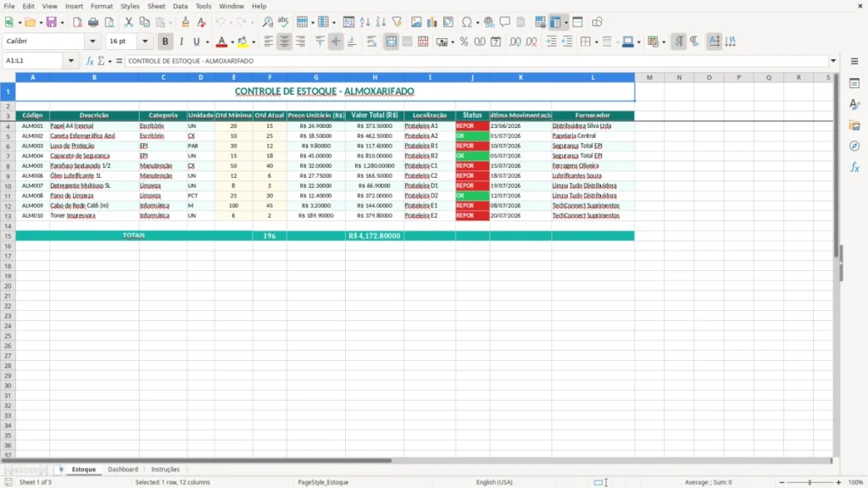Click the Merge and Center Cells icon
This screenshot has height=488, width=868.
click(x=391, y=42)
